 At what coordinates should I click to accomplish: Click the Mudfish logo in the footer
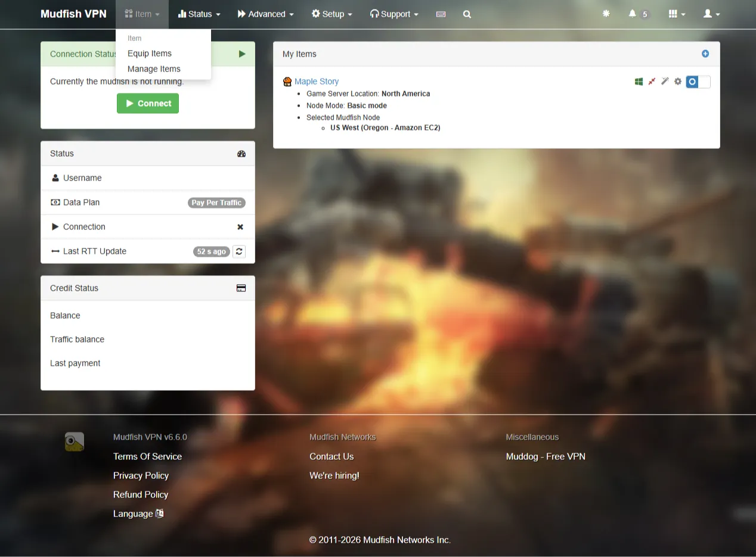pos(75,441)
